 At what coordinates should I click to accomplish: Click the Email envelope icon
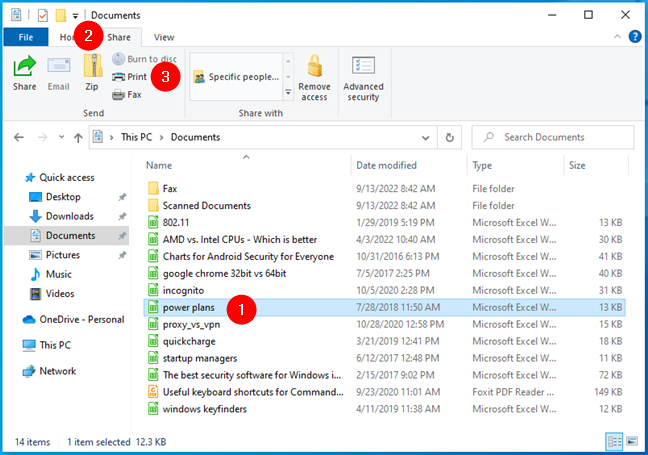point(58,66)
